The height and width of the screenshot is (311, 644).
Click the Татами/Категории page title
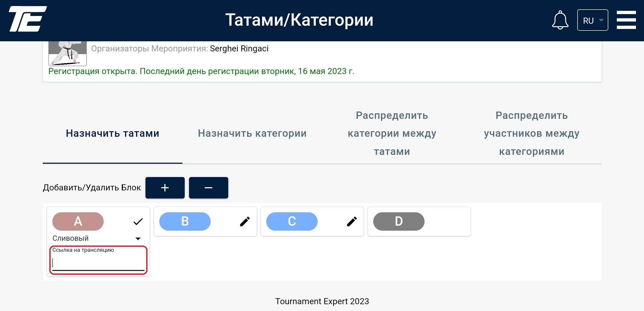tap(299, 20)
